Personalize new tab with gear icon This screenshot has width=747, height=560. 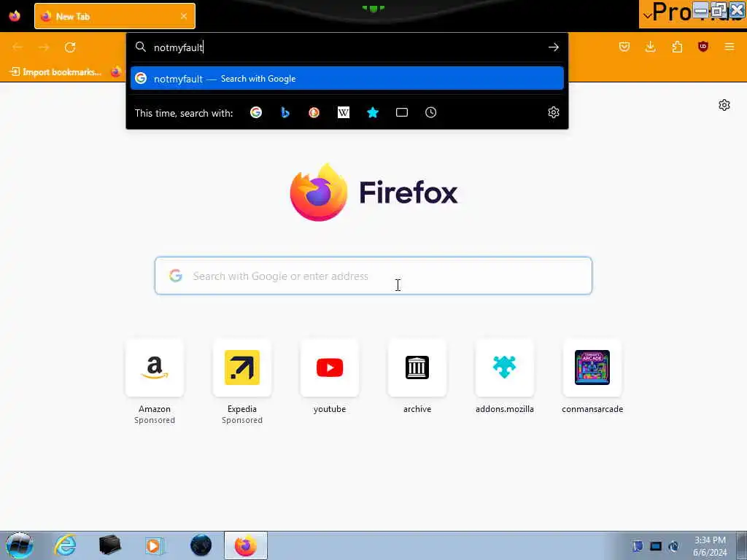click(x=724, y=105)
